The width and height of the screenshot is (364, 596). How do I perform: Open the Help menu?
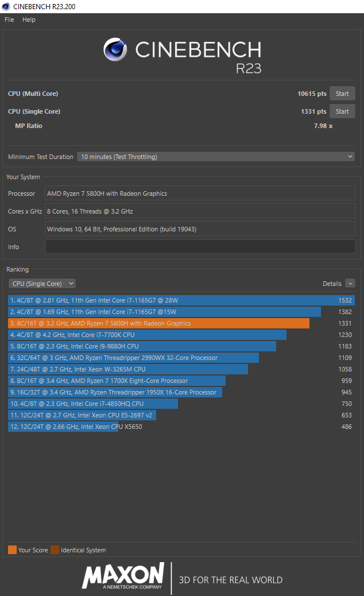[29, 20]
